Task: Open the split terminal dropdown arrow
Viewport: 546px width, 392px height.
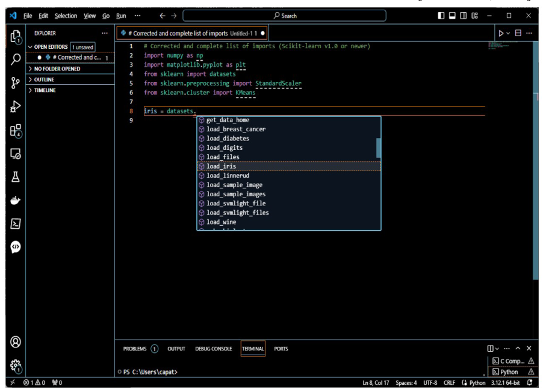Action: 497,349
